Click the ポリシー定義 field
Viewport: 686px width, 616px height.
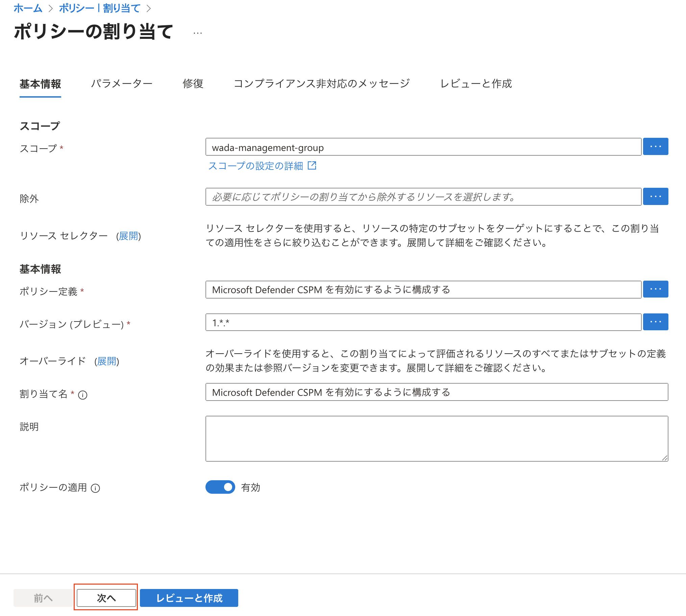[423, 289]
